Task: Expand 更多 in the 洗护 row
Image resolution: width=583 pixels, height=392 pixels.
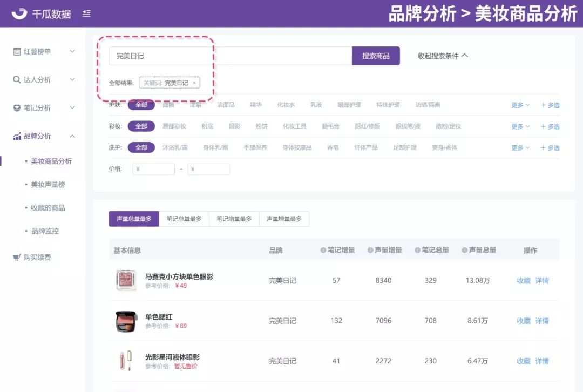Action: click(520, 147)
